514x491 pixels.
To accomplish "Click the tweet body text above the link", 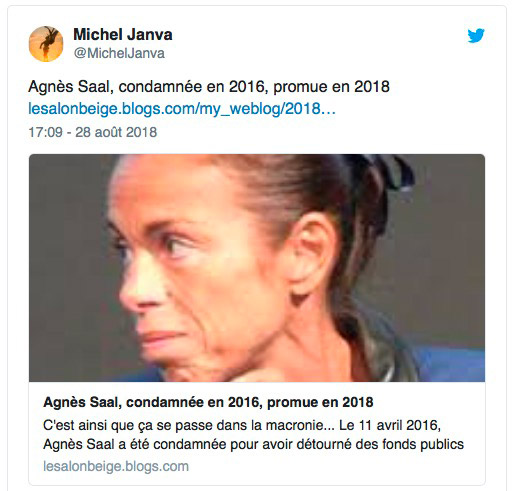I will click(x=209, y=87).
